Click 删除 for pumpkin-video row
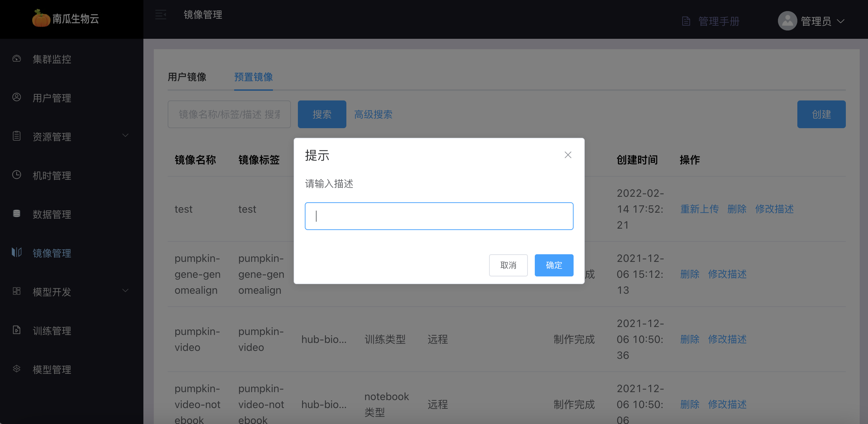 click(690, 339)
